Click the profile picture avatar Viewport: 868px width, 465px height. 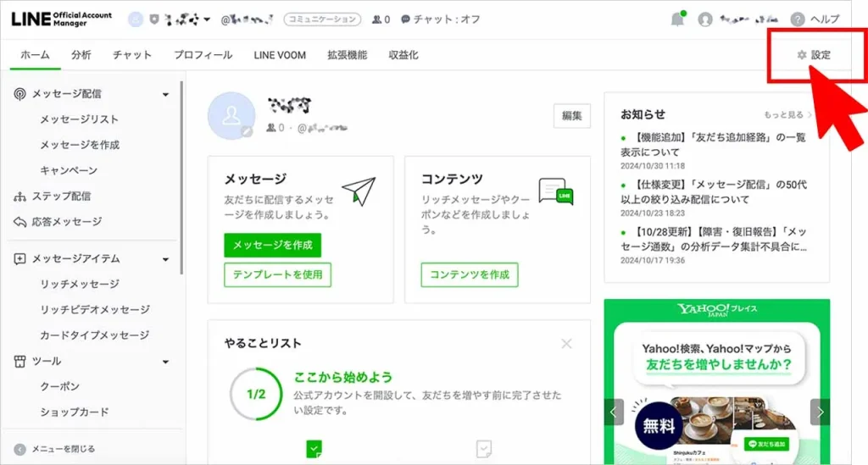[x=231, y=115]
